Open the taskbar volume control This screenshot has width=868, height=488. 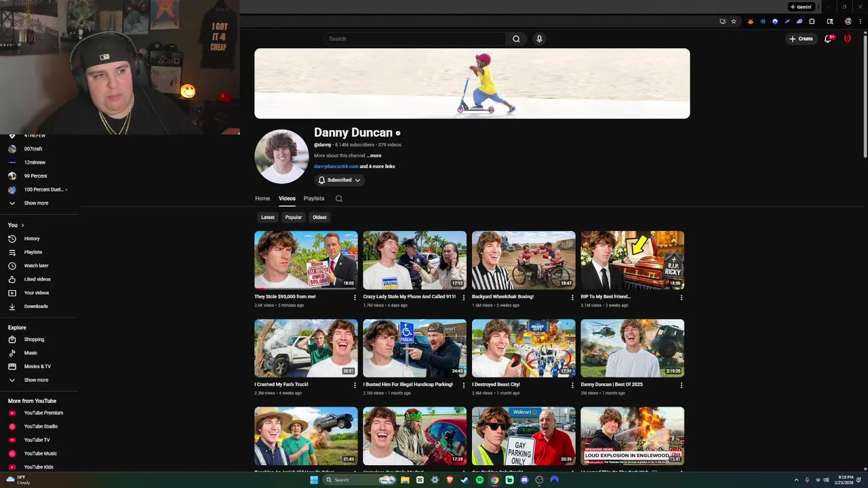pos(826,480)
